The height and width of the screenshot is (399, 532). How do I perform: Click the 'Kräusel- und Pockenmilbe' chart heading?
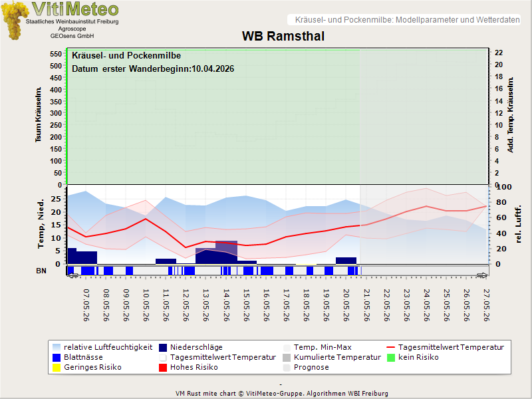coord(126,55)
